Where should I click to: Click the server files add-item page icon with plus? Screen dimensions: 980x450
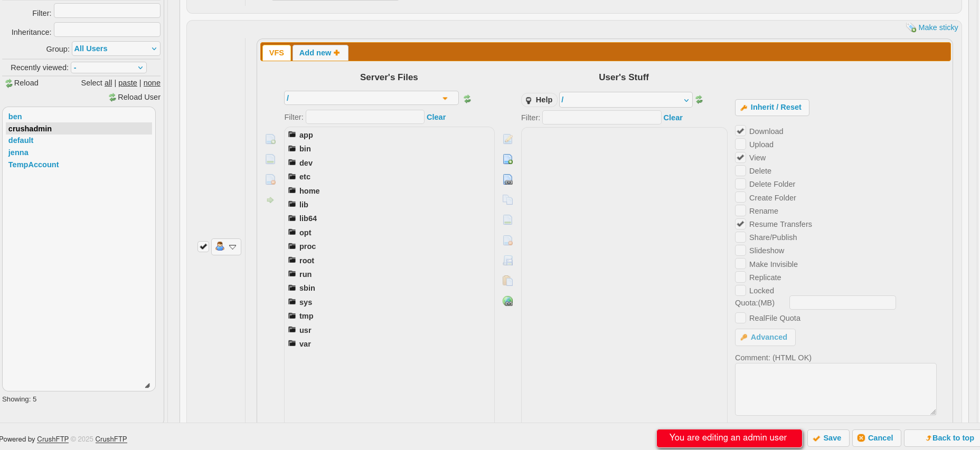click(270, 139)
